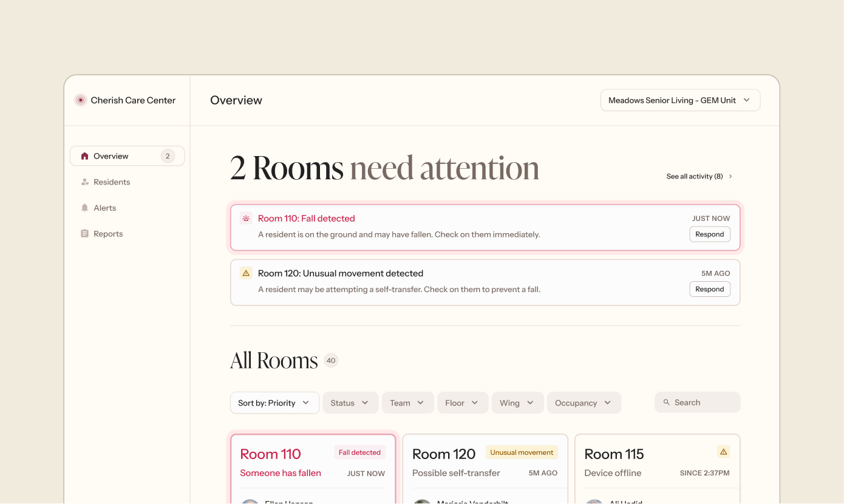
Task: Click the magnifier icon in the Search box
Action: [x=667, y=403]
